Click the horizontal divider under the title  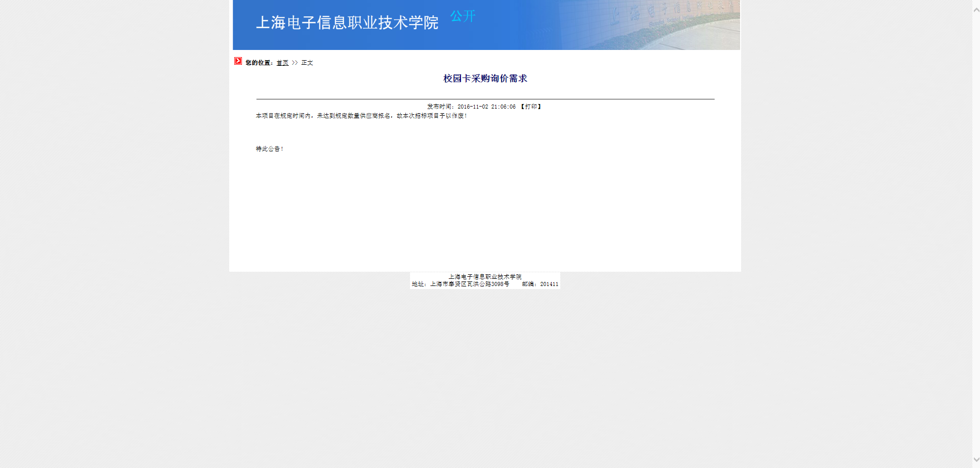(485, 99)
